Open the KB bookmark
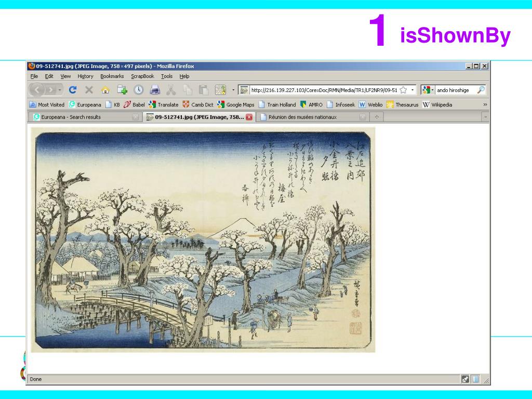This screenshot has height=399, width=532. coord(113,104)
